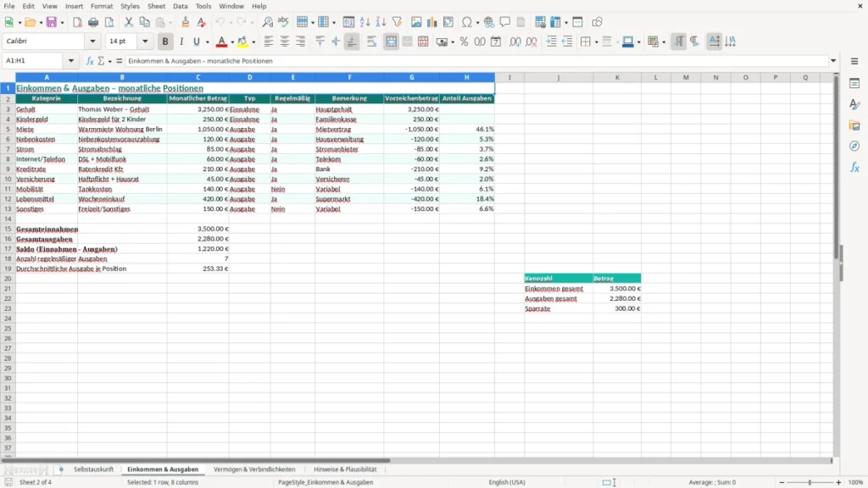Select the Gesamteinnahmen cell
The width and height of the screenshot is (868, 488).
47,229
